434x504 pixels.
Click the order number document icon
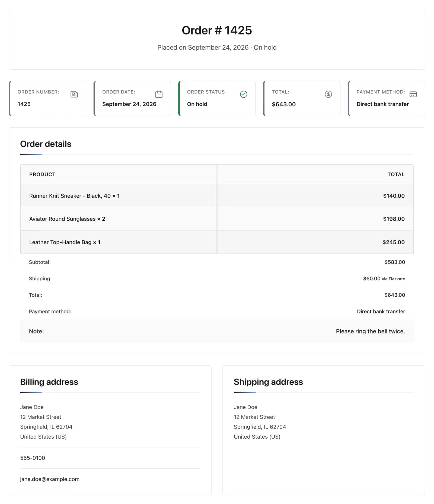74,94
